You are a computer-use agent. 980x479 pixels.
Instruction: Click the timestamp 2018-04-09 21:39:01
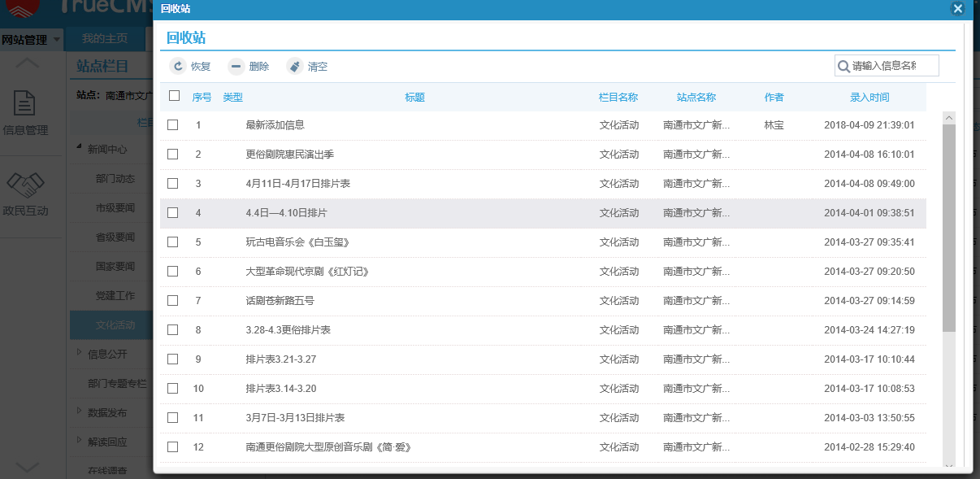pyautogui.click(x=869, y=125)
